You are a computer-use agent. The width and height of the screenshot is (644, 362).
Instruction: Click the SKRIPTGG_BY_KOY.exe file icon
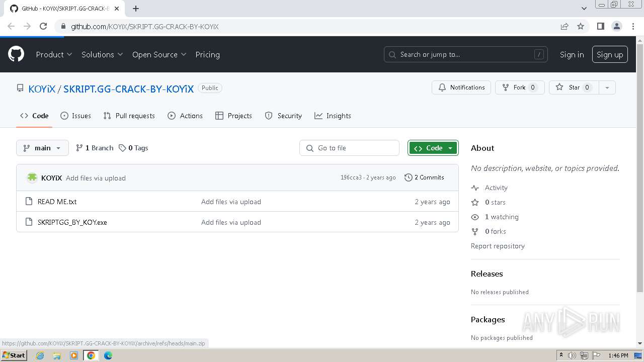(29, 222)
